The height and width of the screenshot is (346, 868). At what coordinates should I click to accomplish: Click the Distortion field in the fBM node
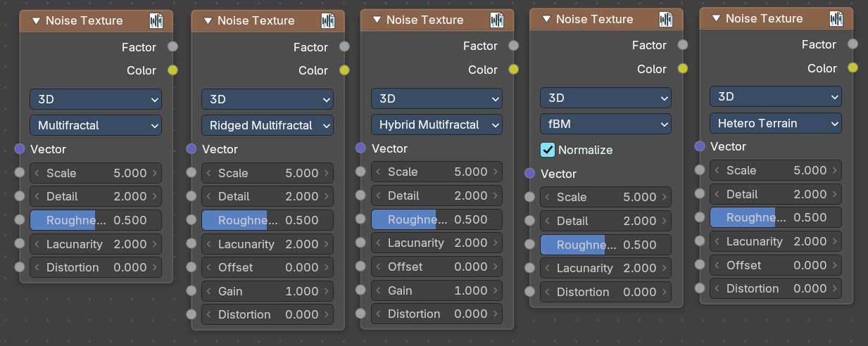click(x=605, y=292)
